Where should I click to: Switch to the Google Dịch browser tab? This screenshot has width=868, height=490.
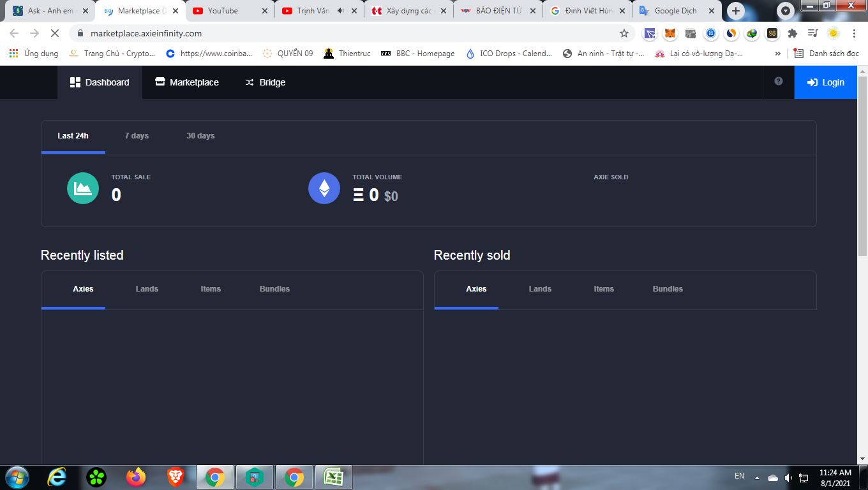(x=677, y=11)
